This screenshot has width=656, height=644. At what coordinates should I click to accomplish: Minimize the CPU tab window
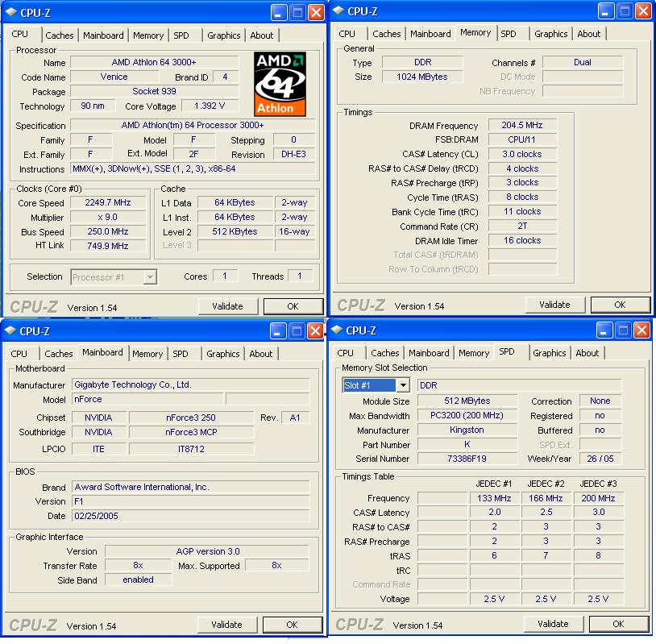click(x=279, y=13)
